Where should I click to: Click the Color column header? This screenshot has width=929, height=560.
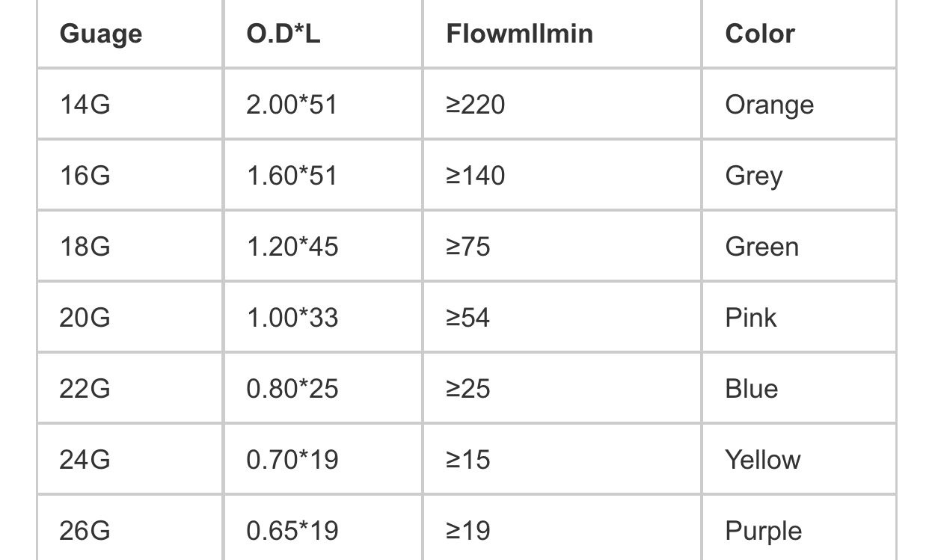point(760,34)
